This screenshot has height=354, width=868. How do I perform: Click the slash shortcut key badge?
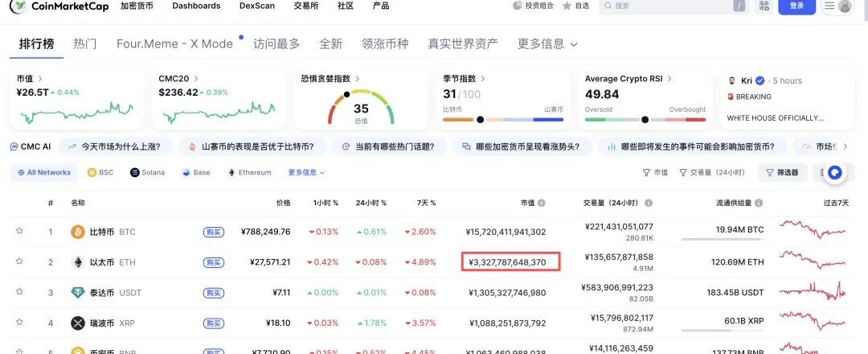click(x=739, y=6)
